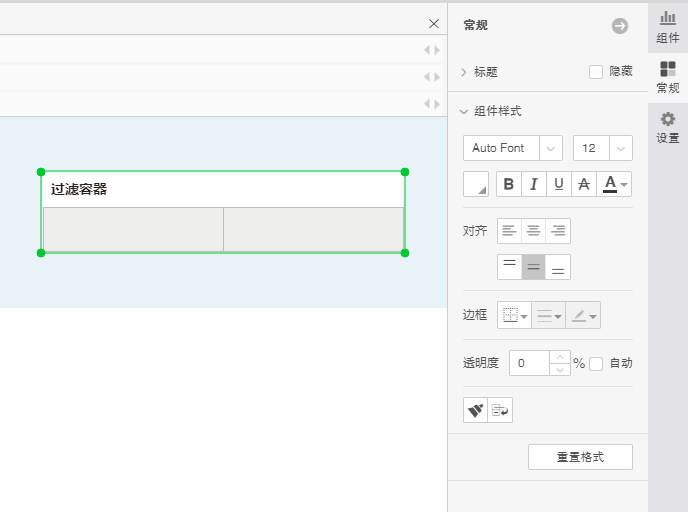Switch to the 设置 sidebar tab

pyautogui.click(x=668, y=128)
